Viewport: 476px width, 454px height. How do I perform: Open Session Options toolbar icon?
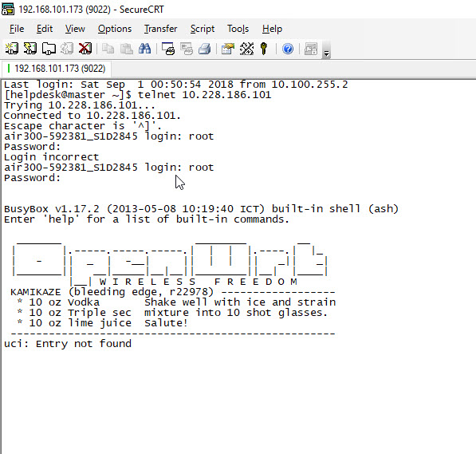[x=228, y=49]
